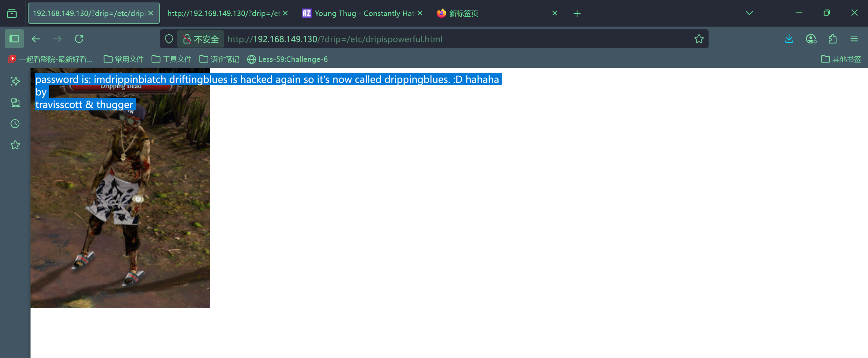Go back to the previous page
The image size is (868, 358).
point(36,39)
